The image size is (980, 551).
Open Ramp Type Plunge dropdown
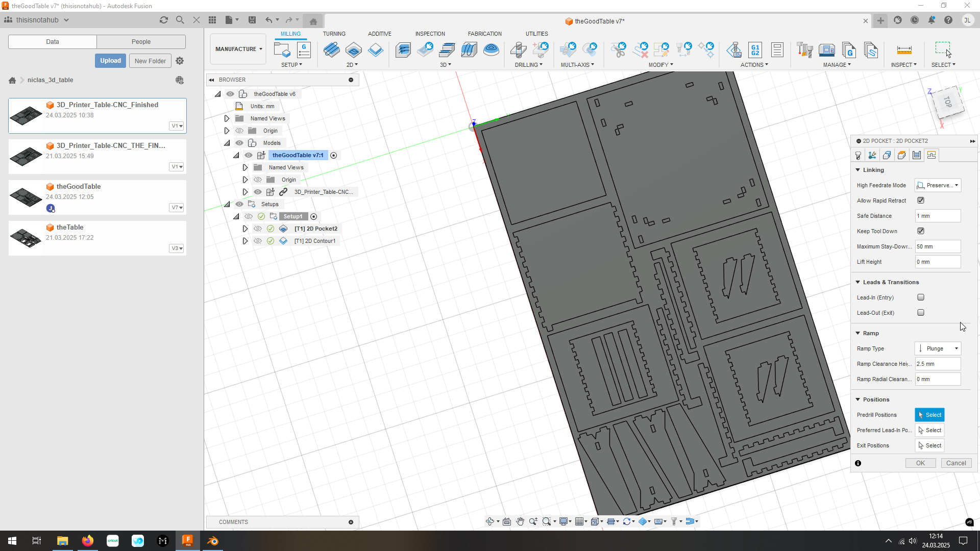[x=938, y=348]
